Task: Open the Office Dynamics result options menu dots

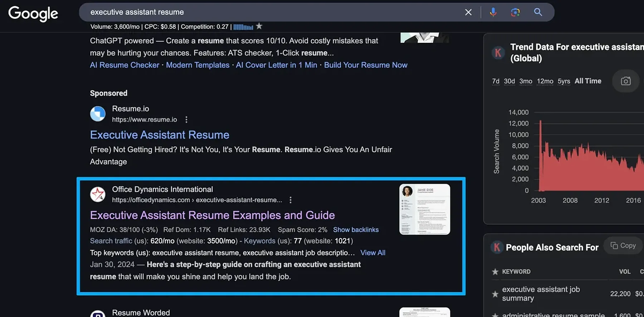Action: [290, 200]
